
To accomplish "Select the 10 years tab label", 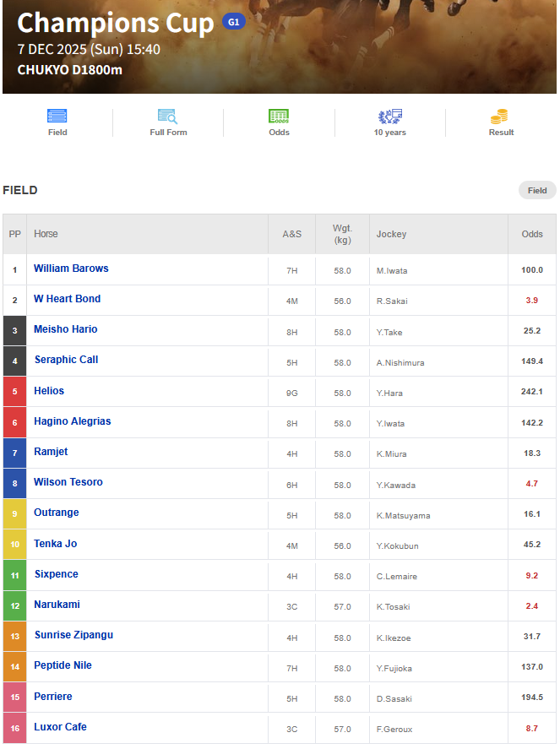I will [390, 133].
